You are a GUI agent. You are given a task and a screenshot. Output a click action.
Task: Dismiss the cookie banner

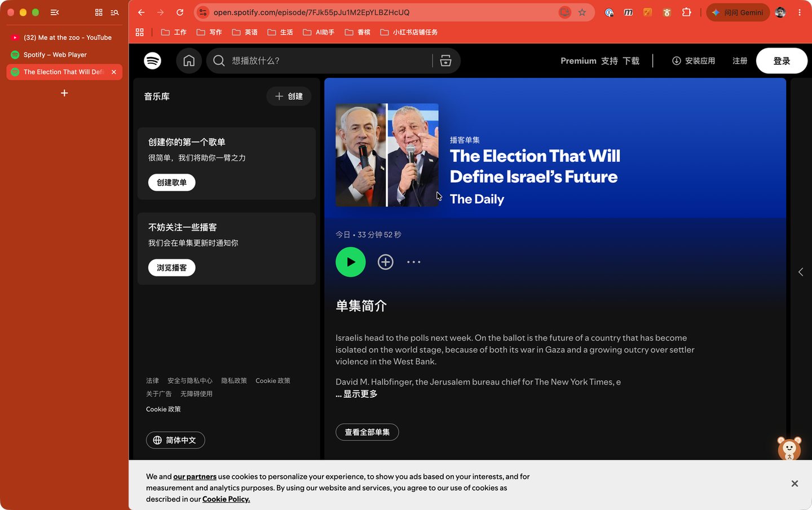pyautogui.click(x=795, y=483)
